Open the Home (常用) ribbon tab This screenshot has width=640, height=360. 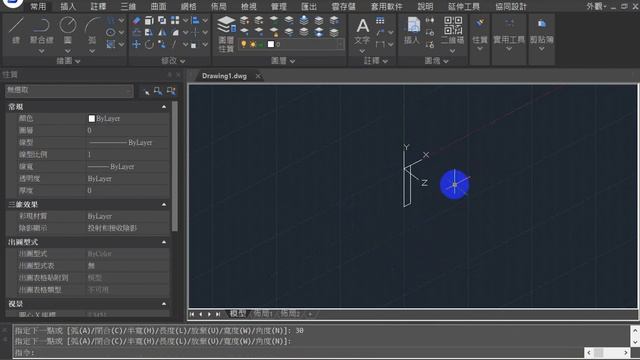click(x=38, y=7)
